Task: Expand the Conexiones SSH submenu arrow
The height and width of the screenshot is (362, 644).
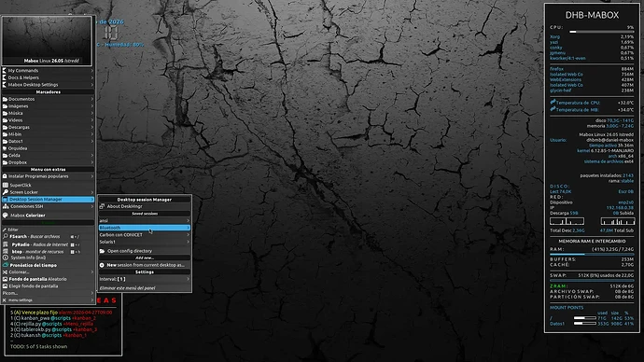Action: point(92,206)
